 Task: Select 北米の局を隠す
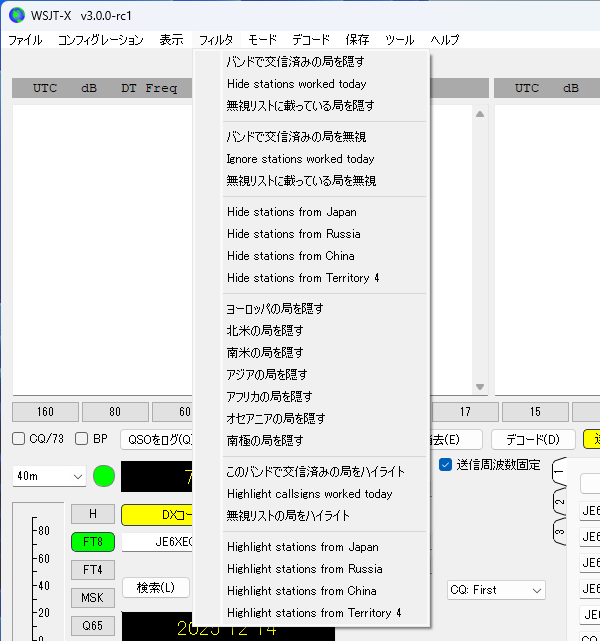[312, 331]
